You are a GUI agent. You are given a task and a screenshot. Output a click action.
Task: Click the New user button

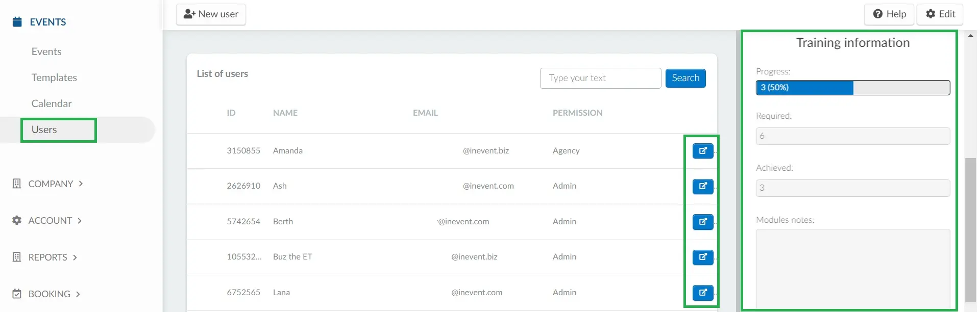point(211,14)
